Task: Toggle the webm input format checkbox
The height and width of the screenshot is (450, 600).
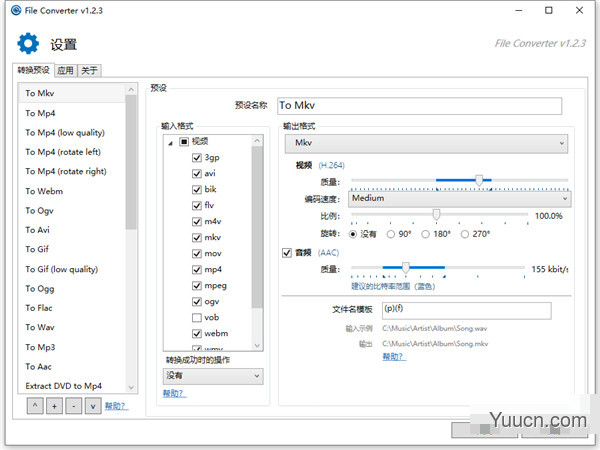Action: (x=197, y=334)
